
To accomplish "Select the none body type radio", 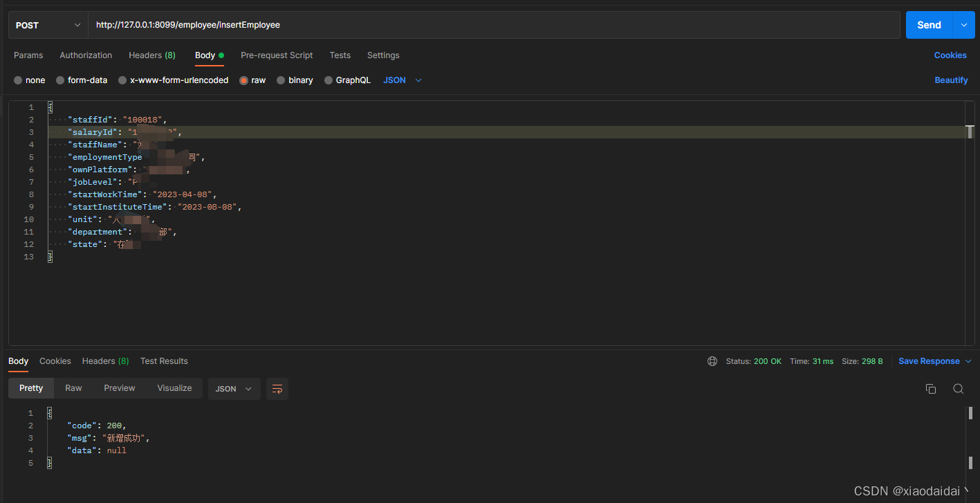I will [18, 80].
